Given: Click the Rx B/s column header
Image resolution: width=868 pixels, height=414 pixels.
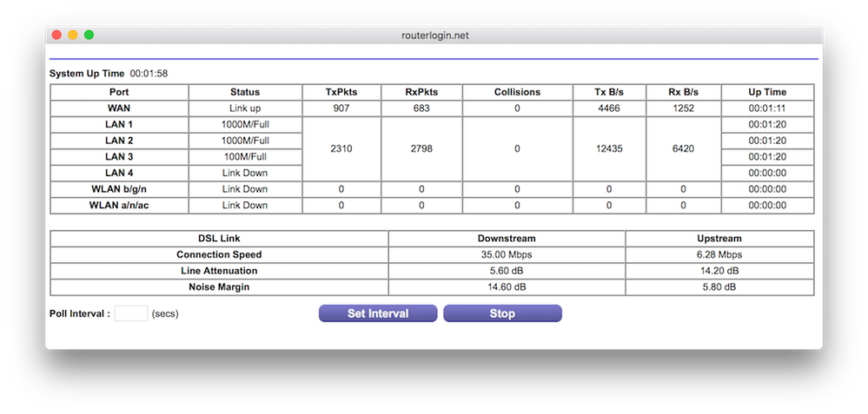Looking at the screenshot, I should pos(684,92).
